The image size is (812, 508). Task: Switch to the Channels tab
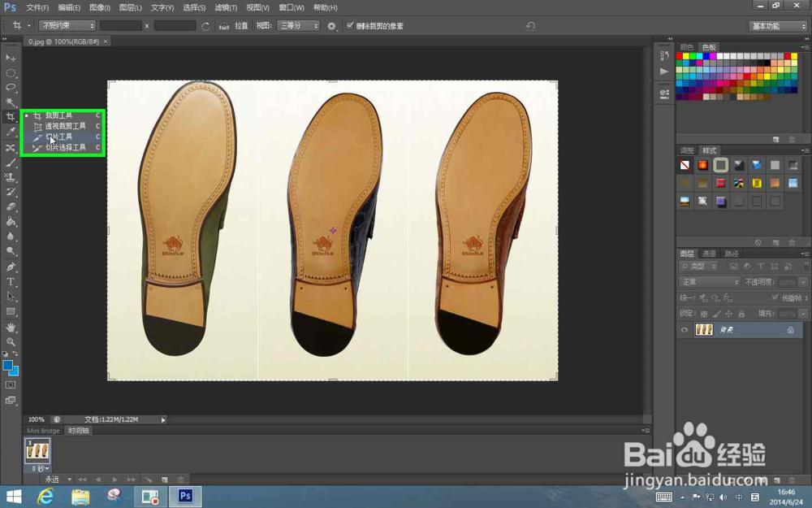click(708, 254)
